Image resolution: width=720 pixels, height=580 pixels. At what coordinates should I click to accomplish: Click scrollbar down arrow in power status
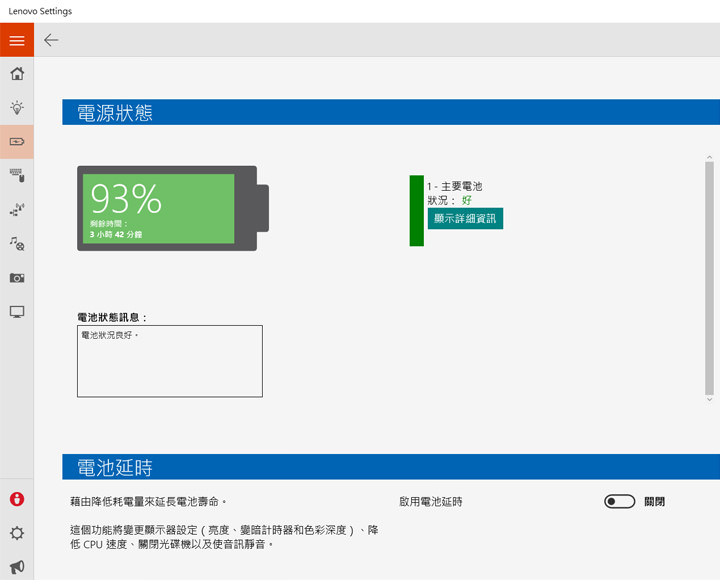click(709, 400)
